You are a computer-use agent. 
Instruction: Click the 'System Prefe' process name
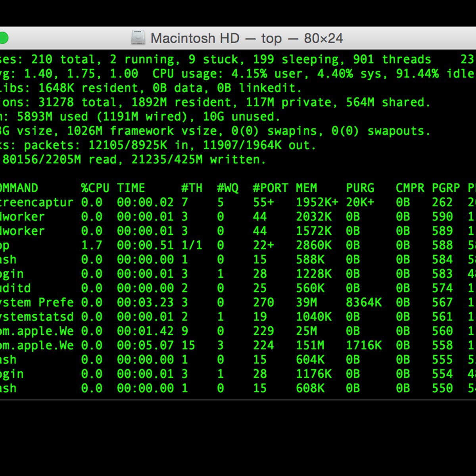36,302
